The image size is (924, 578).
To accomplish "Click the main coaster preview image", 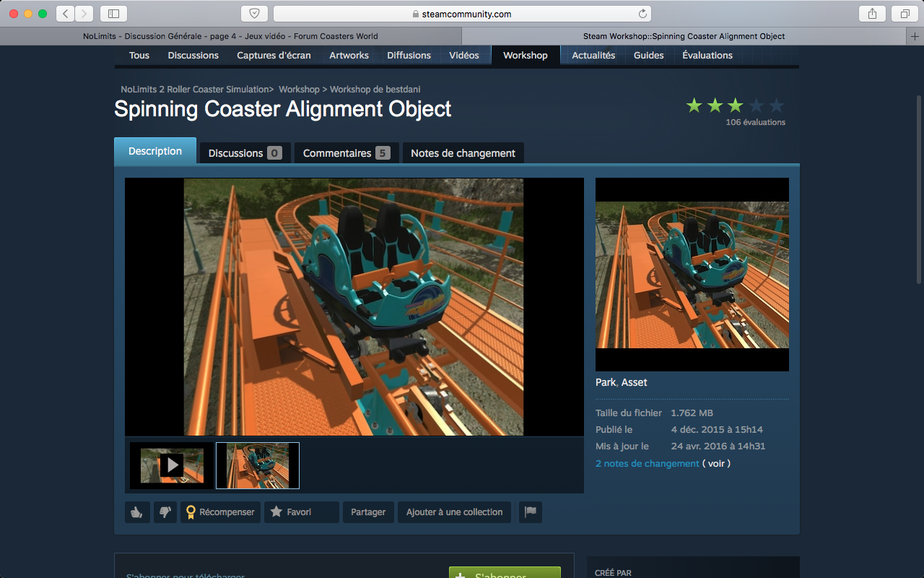I will [354, 307].
